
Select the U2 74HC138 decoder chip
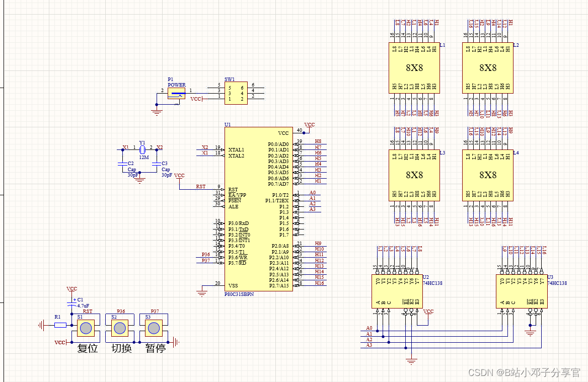click(397, 291)
